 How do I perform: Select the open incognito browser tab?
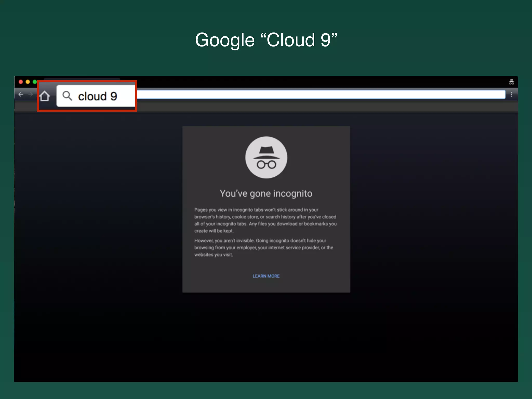[82, 79]
